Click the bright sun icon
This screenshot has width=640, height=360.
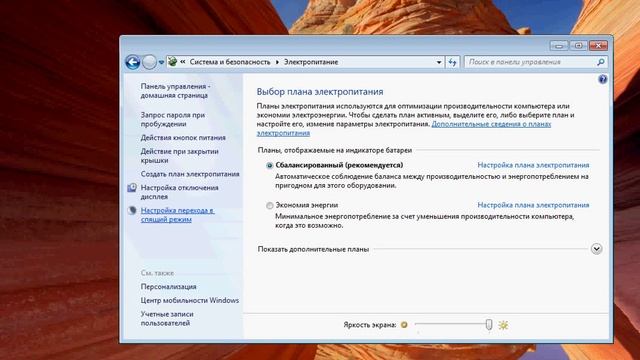click(x=503, y=325)
